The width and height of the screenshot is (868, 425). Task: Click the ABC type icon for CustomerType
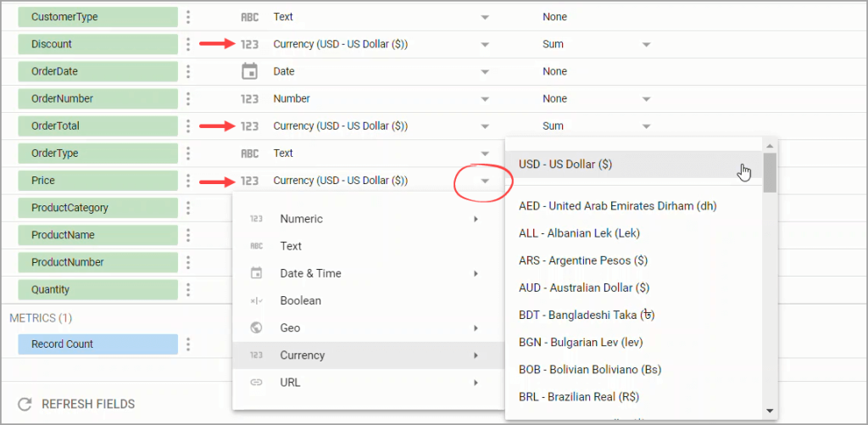point(250,17)
